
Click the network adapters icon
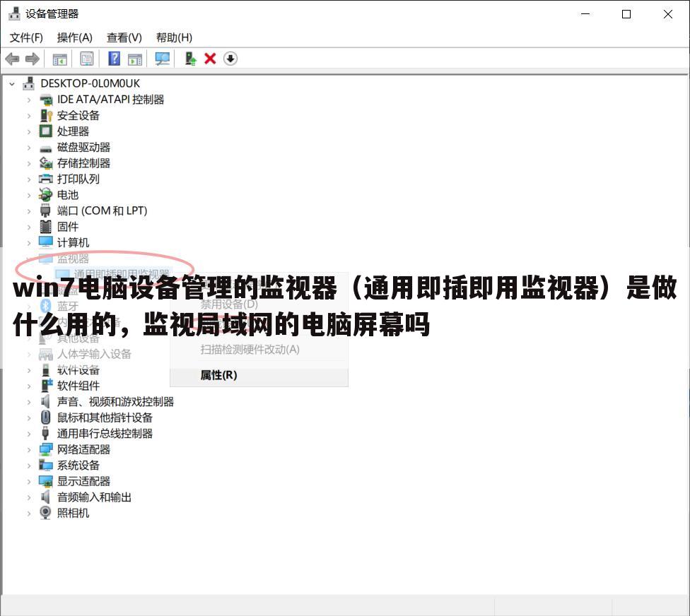tap(46, 449)
